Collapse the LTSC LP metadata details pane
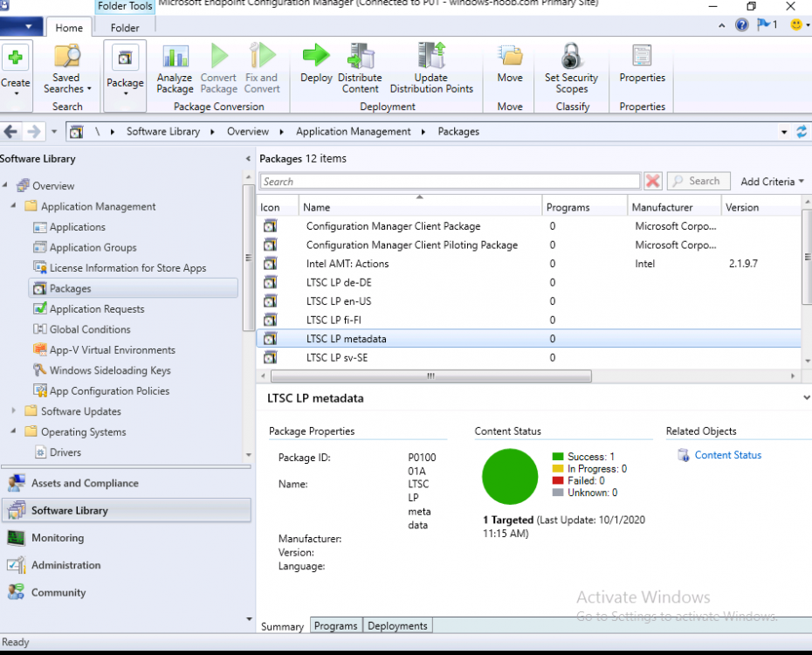The image size is (812, 655). tap(806, 397)
